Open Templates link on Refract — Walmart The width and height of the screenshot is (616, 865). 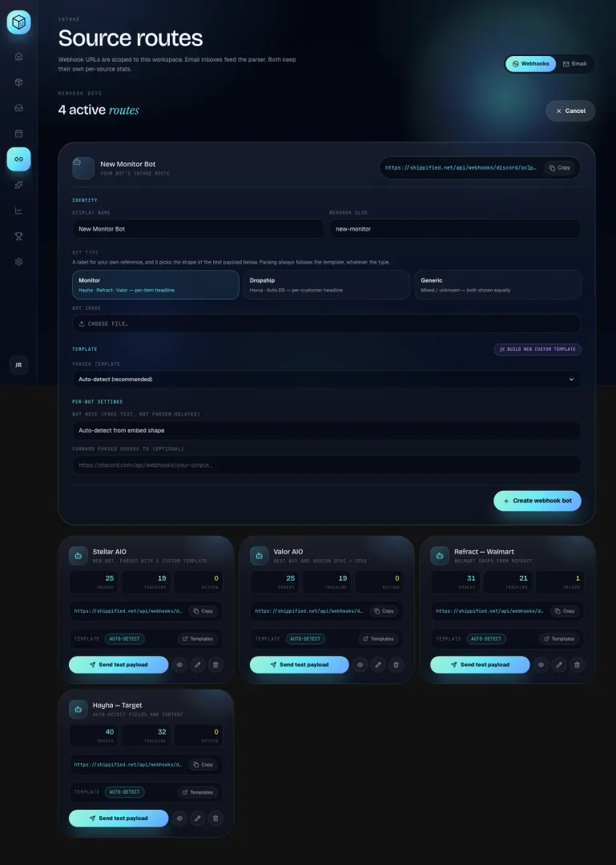click(559, 639)
